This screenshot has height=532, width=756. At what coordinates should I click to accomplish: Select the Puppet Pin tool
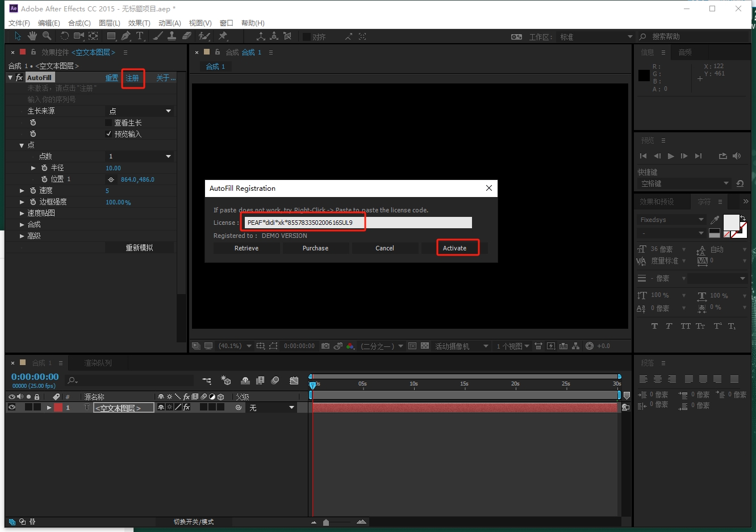pos(223,36)
